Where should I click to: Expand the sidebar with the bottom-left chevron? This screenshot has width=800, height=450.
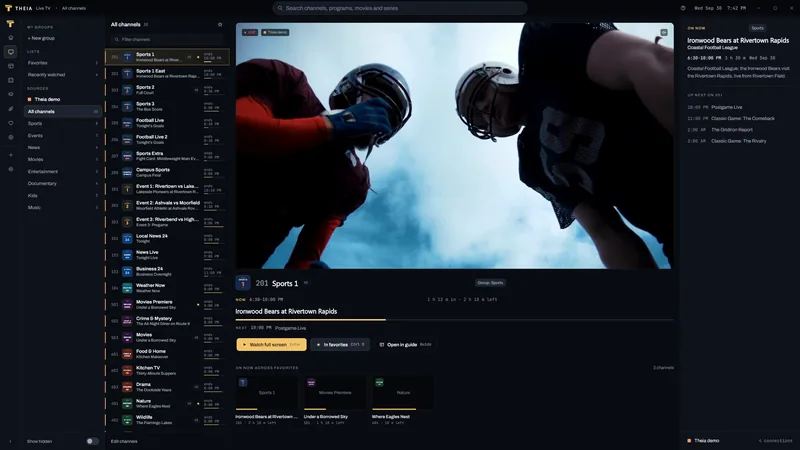10,441
